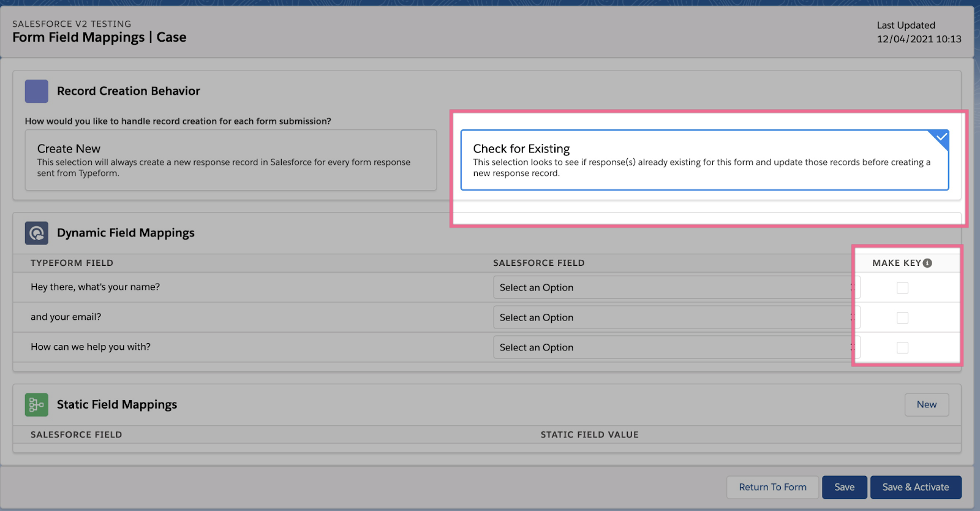Click the Record Creation Behavior section icon
Screen dimensions: 980x511
(37, 91)
